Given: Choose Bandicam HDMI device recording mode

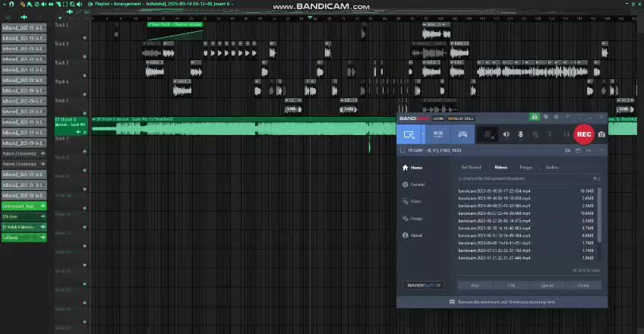Looking at the screenshot, I should pyautogui.click(x=438, y=134).
